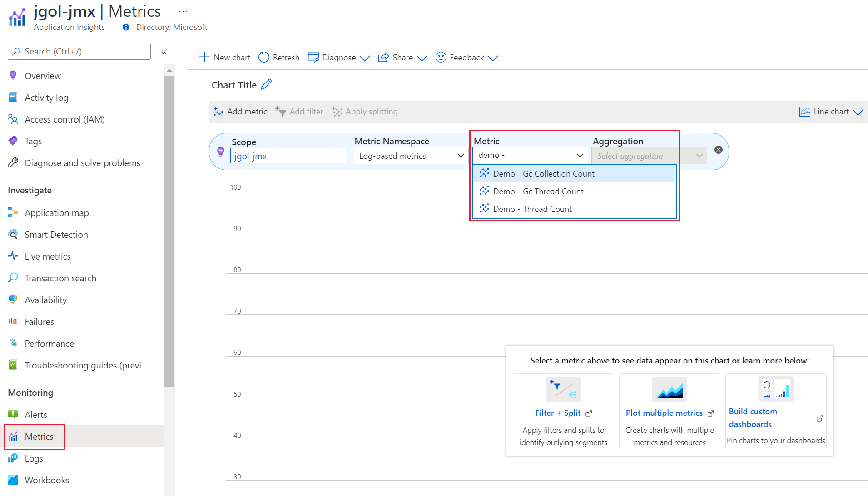868x496 pixels.
Task: Open the more options ellipsis beside Metrics title
Action: [183, 11]
